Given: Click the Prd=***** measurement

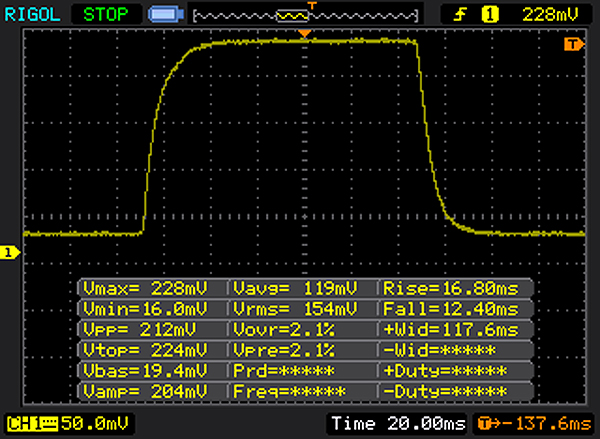Looking at the screenshot, I should point(284,370).
